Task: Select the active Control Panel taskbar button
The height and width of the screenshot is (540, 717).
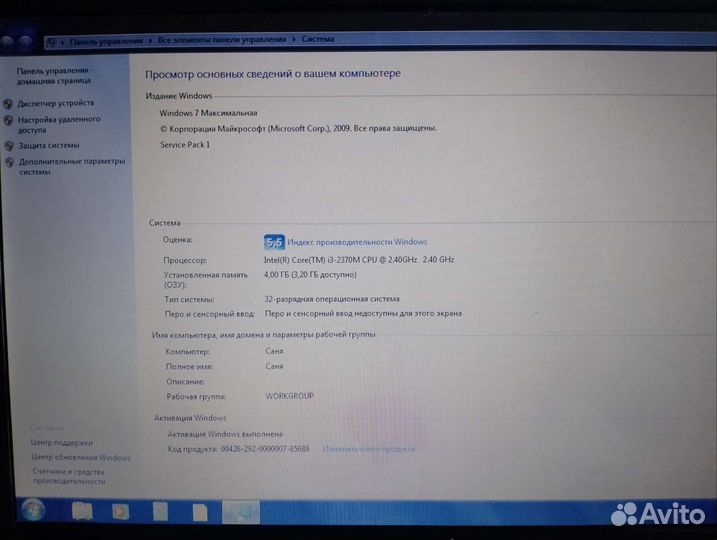Action: pos(241,512)
